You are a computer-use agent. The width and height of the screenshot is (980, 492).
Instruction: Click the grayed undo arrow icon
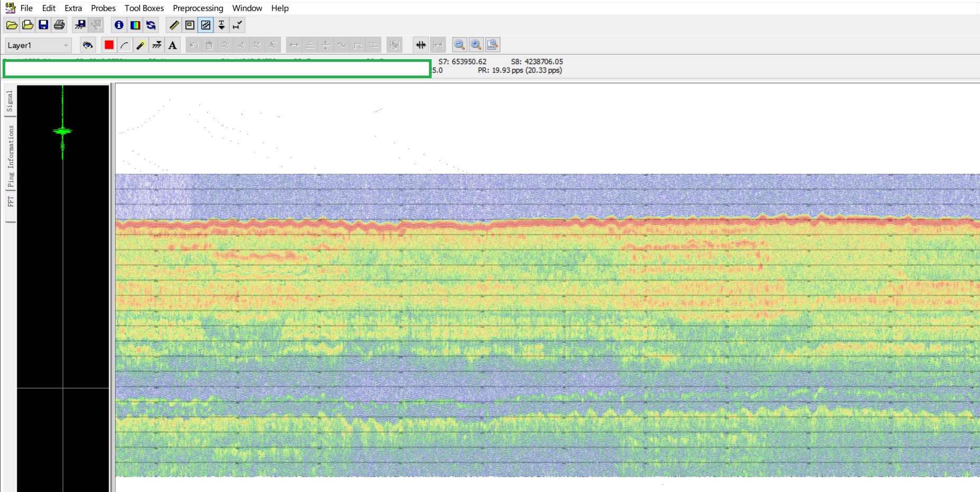(x=194, y=45)
